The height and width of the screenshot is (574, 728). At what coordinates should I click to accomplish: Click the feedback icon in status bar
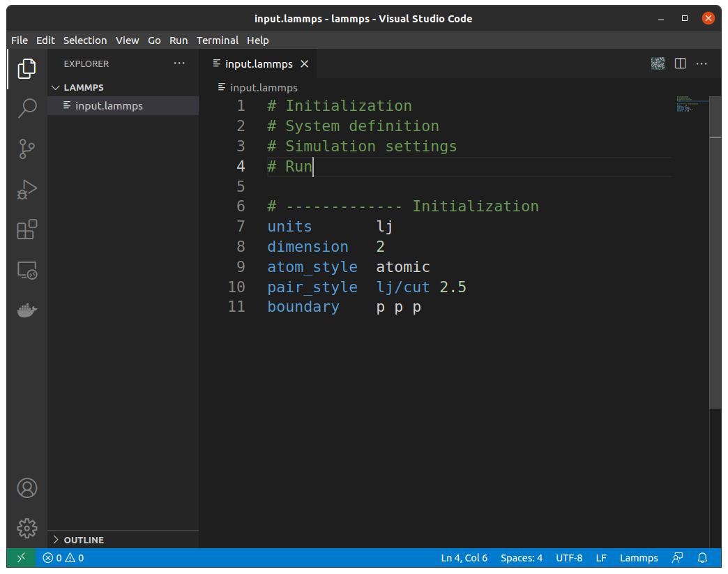point(677,558)
